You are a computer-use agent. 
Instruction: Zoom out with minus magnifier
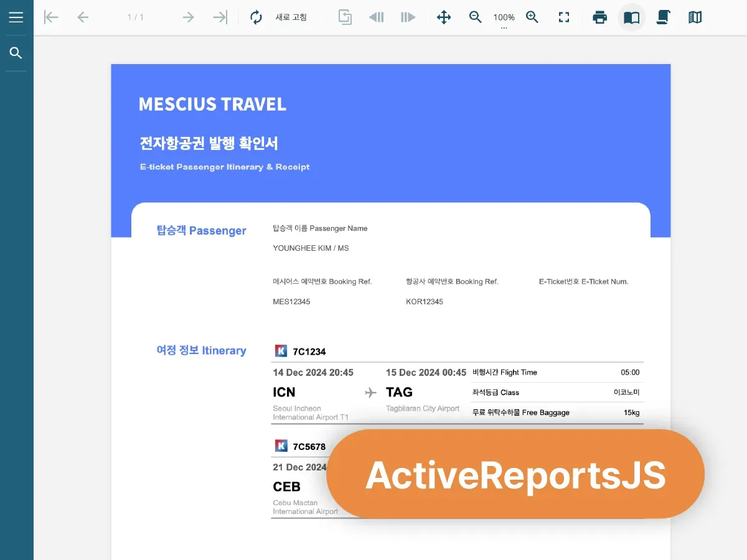(476, 17)
